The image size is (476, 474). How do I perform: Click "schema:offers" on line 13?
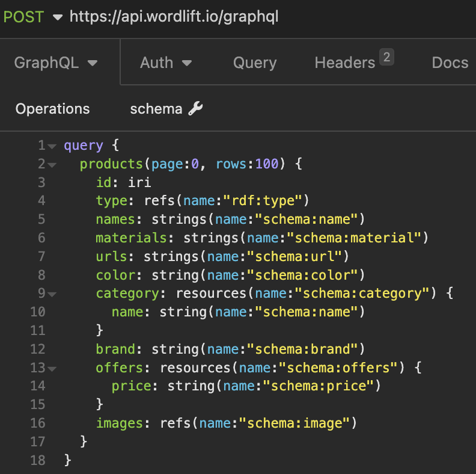tap(338, 368)
